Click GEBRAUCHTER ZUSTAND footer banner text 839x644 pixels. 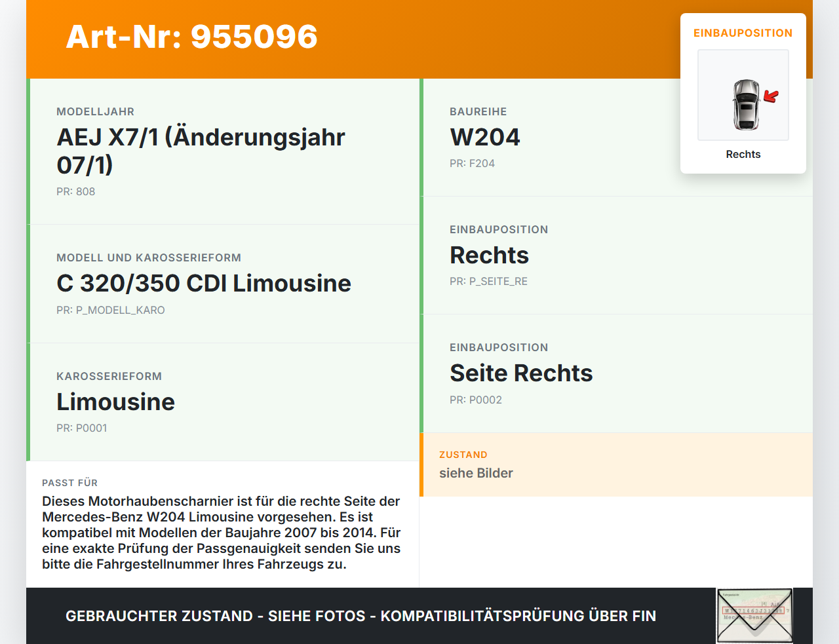pyautogui.click(x=361, y=616)
